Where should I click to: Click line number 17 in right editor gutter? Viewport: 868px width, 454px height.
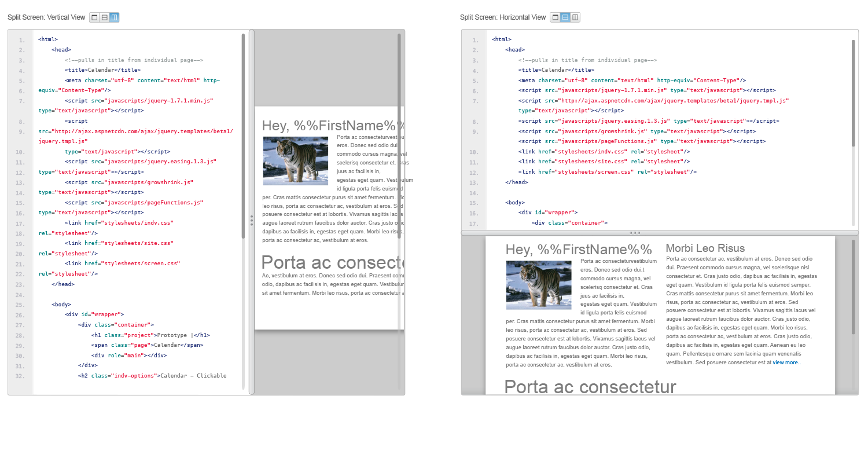pos(475,224)
